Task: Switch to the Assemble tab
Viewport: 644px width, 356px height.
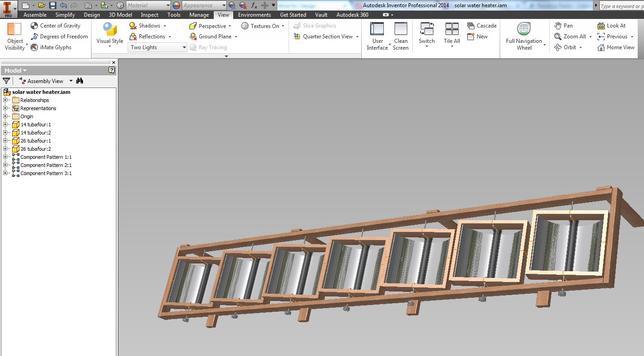Action: pos(35,15)
